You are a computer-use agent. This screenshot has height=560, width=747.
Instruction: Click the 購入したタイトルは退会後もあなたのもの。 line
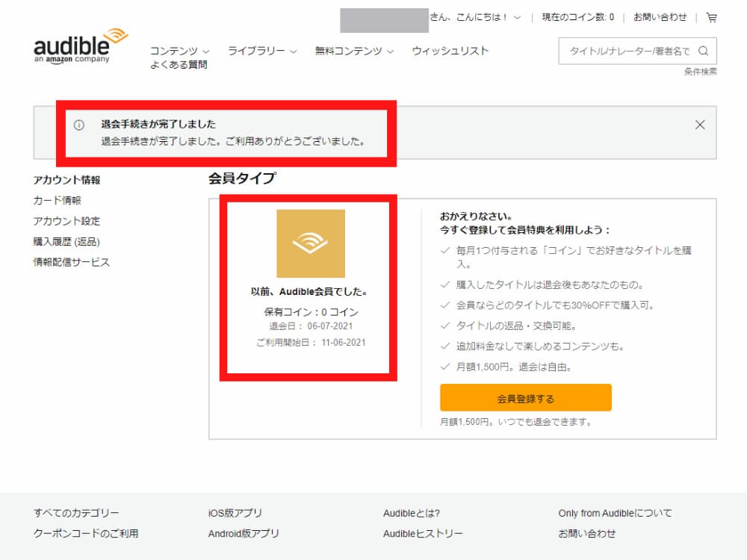(551, 284)
